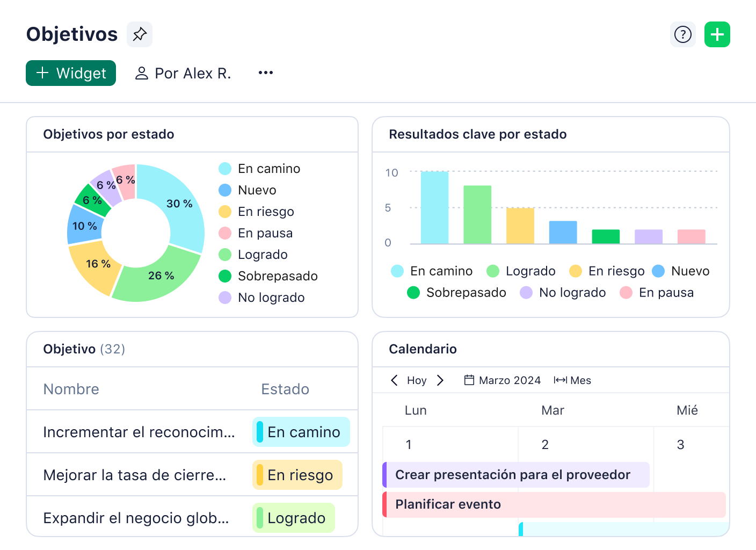Select the person icon beside Por Alex R.
This screenshot has height=550, width=756.
[141, 73]
